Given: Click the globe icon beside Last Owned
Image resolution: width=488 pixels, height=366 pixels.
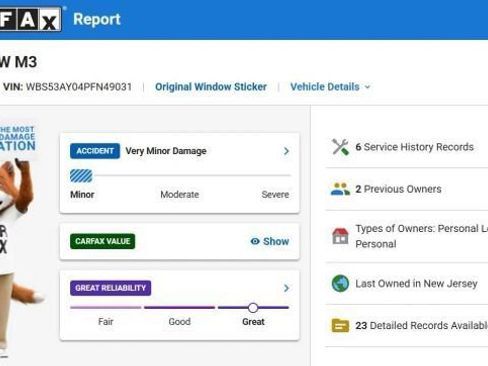Looking at the screenshot, I should (x=340, y=283).
